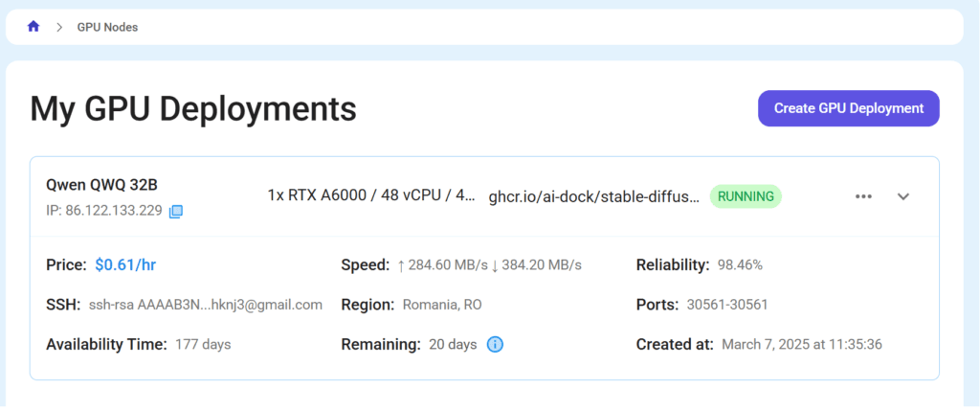Collapse the Qwen QWQ 32B deployment details
Screen dimensions: 980x411
click(902, 196)
